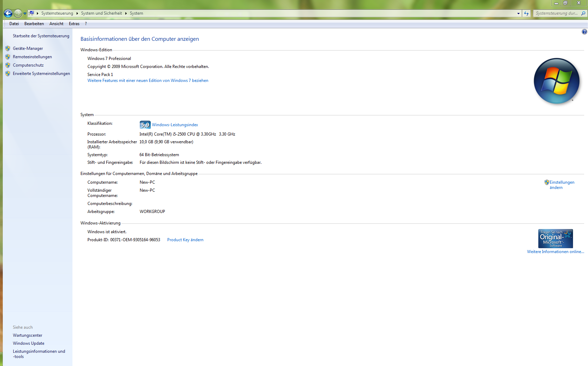Focus the Systemsteuerung search field
This screenshot has width=588, height=366.
coord(557,13)
